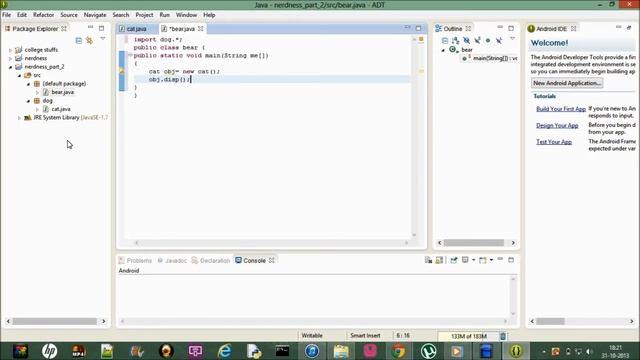Select cat.java under dog package
Screen dimensions: 640x360
pyautogui.click(x=61, y=109)
